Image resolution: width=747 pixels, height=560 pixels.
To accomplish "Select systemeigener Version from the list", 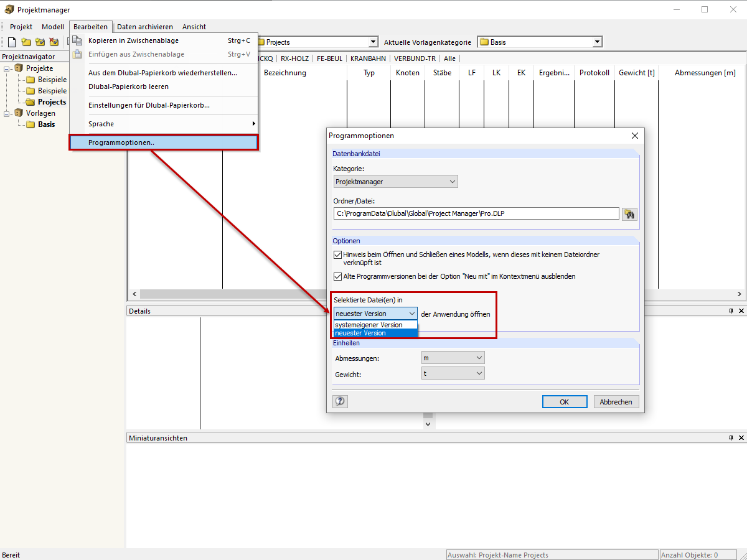I will coord(374,324).
